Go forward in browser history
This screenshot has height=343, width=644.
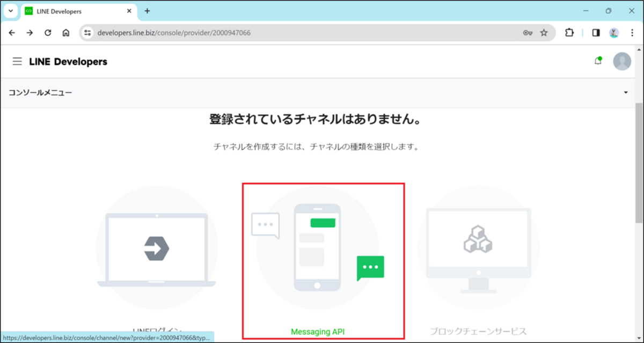(x=30, y=33)
